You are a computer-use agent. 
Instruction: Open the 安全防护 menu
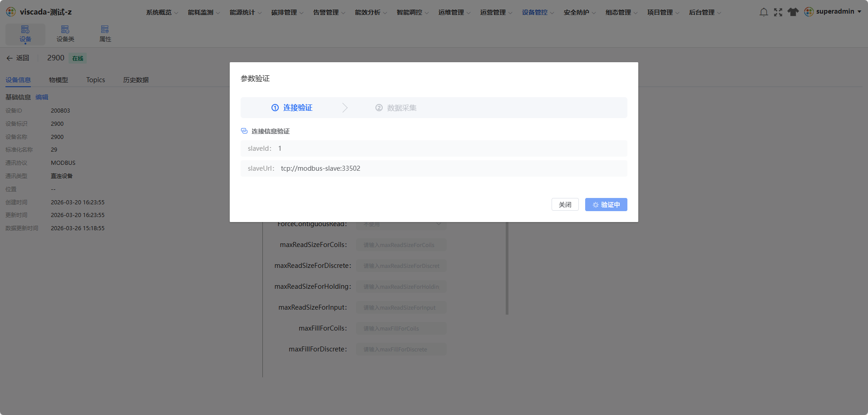580,12
